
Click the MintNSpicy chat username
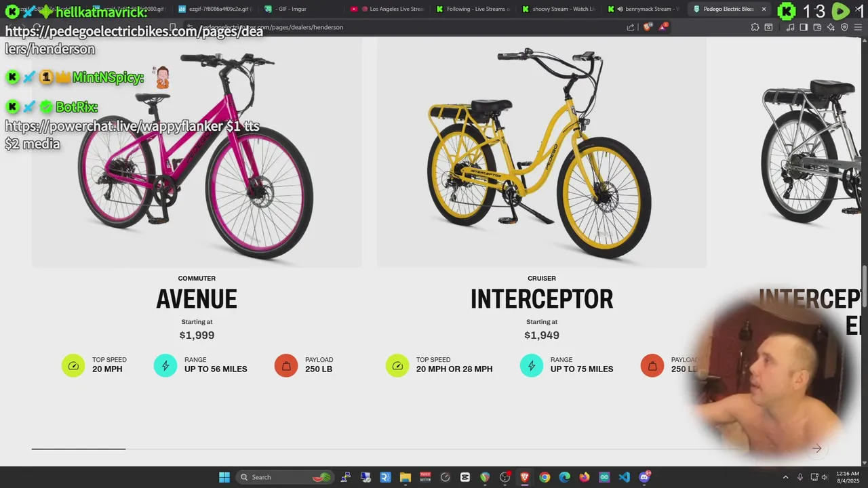click(108, 77)
